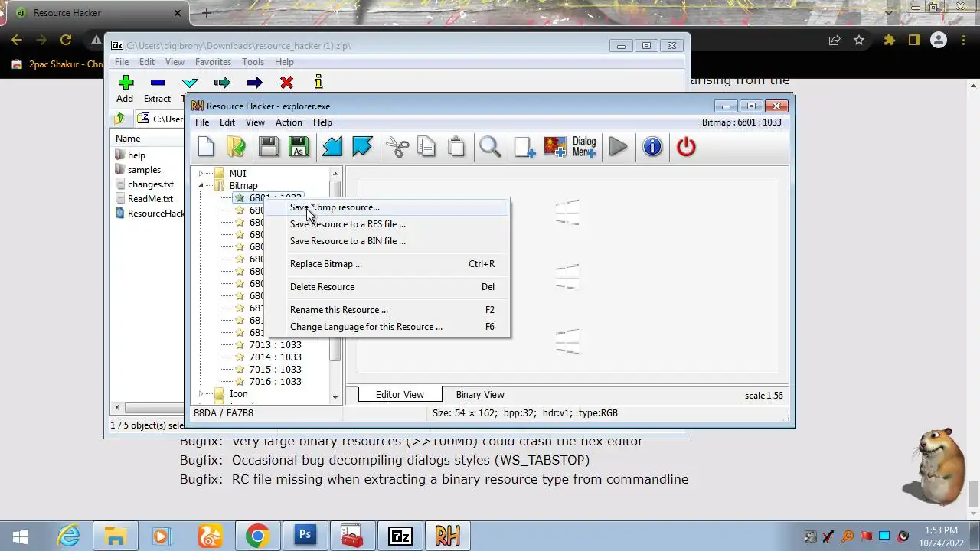The width and height of the screenshot is (980, 551).
Task: Select bitmap resource 7014 : 1033
Action: coord(275,357)
